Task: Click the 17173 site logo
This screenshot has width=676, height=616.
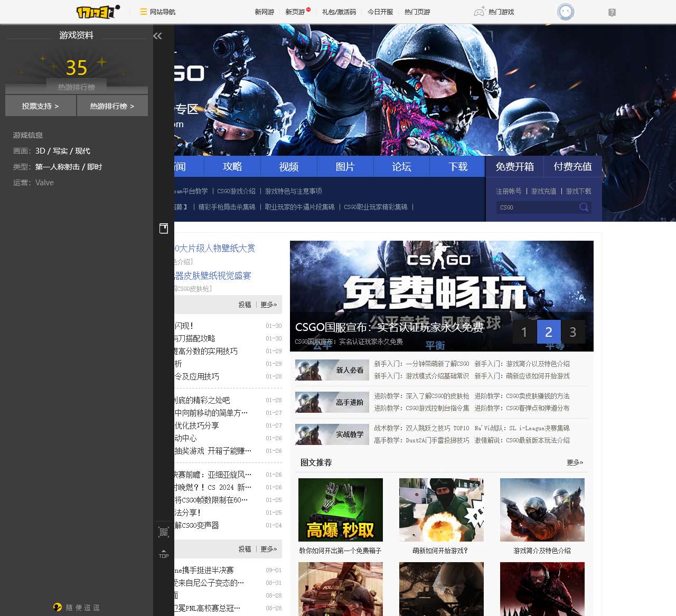Action: (x=98, y=12)
